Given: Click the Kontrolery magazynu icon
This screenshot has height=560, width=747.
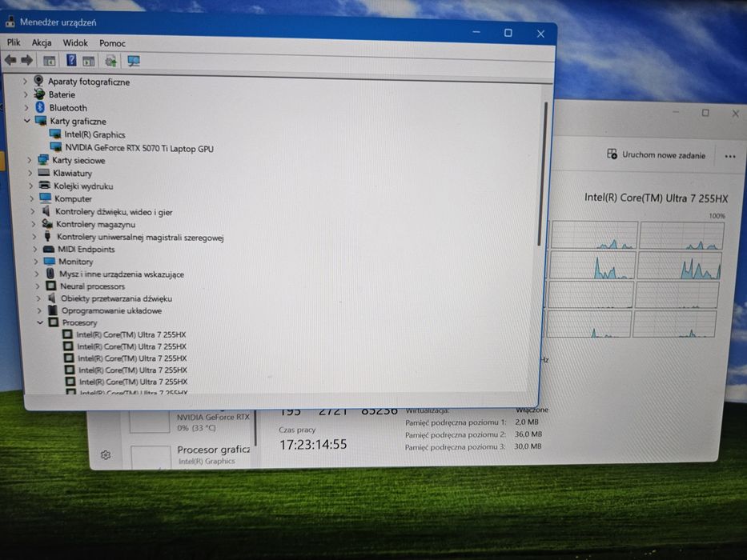Looking at the screenshot, I should click(x=46, y=223).
